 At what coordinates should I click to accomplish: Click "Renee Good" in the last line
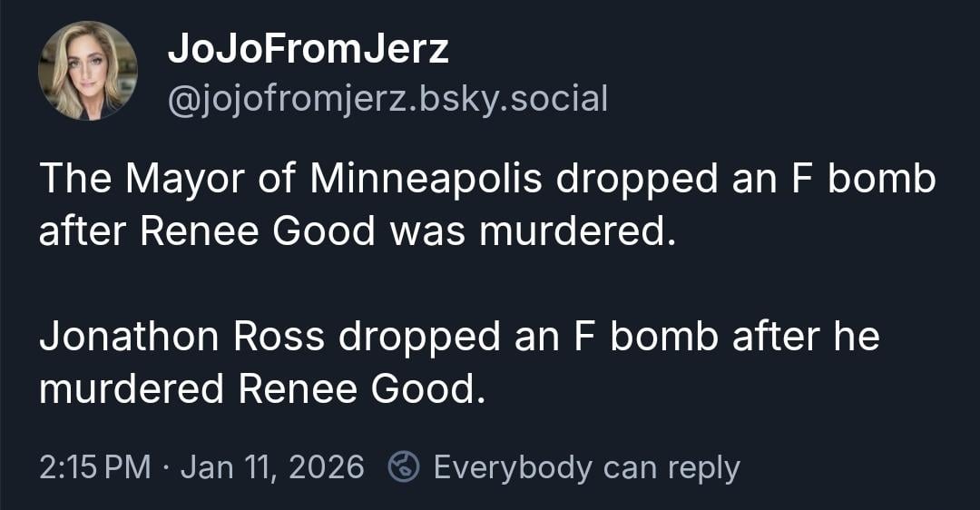click(x=356, y=388)
